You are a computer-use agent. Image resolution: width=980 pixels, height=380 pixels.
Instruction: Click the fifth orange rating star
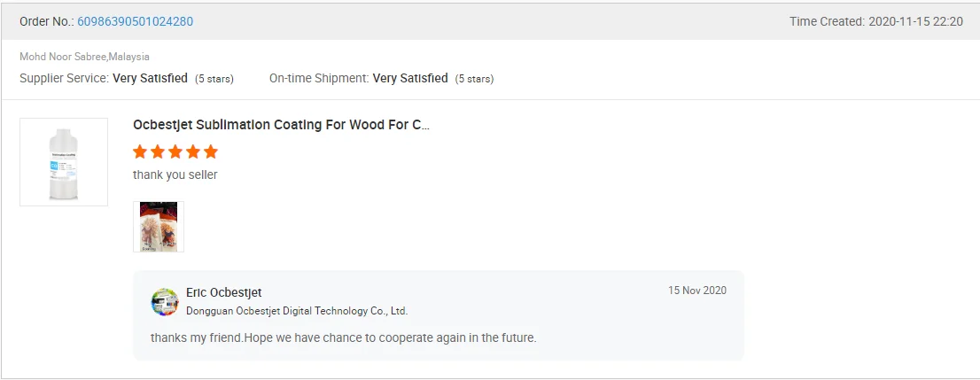[211, 151]
